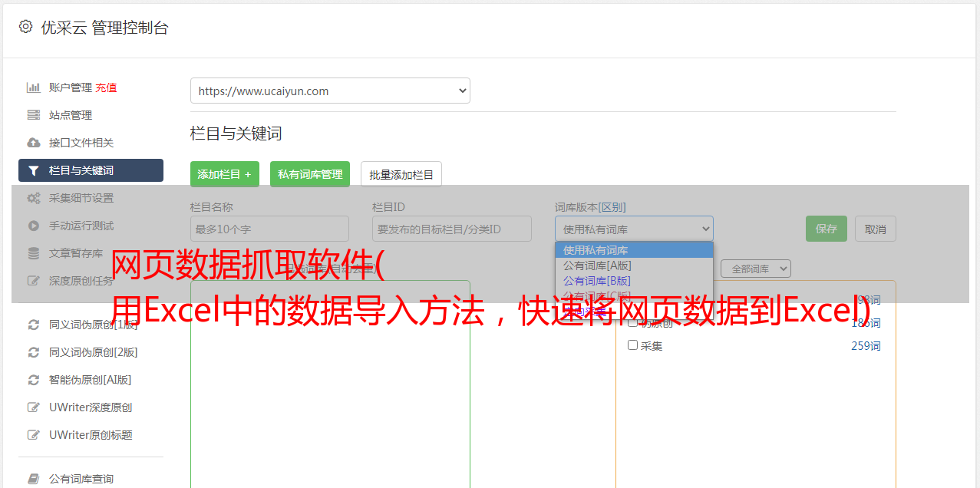Open the 账户管理 menu item
Screen dimensions: 980x488
(x=71, y=87)
